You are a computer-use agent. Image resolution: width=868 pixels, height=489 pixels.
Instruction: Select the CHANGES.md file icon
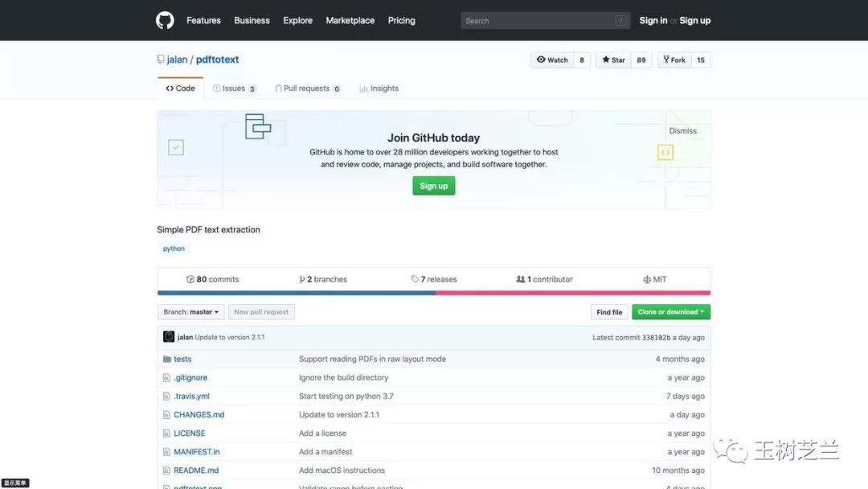pos(166,415)
